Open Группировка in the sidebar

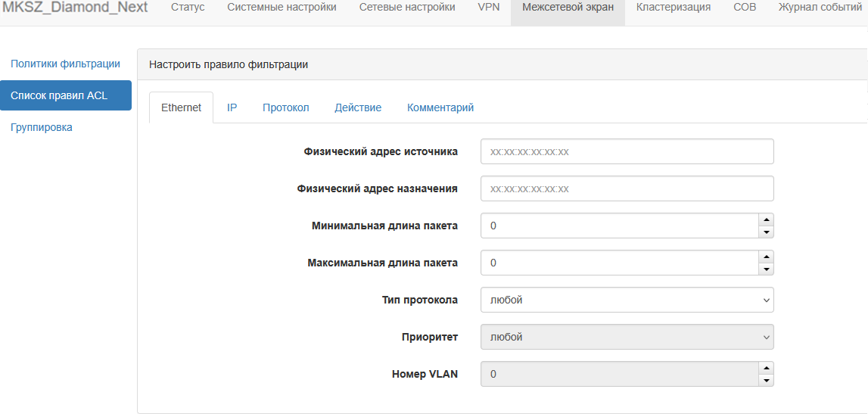coord(42,127)
